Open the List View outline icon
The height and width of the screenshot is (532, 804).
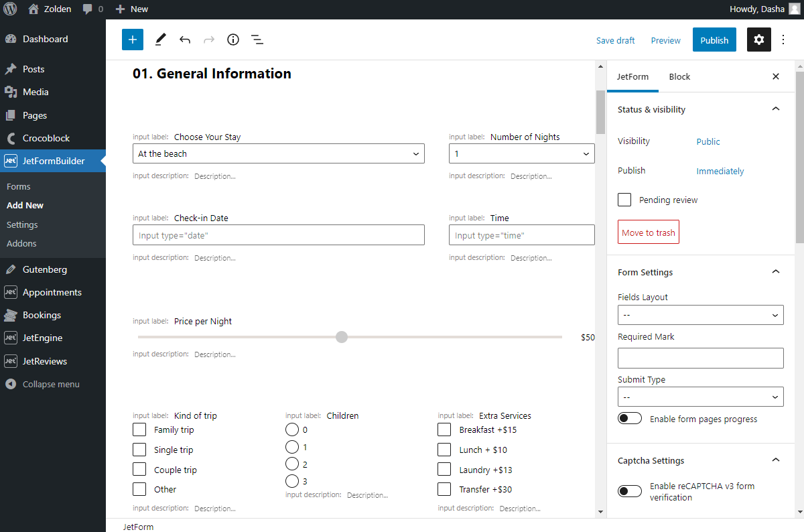click(257, 40)
